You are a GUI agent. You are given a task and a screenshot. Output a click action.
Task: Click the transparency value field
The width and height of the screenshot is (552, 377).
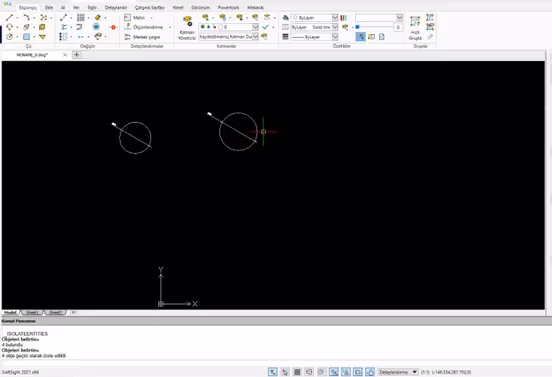[x=398, y=27]
